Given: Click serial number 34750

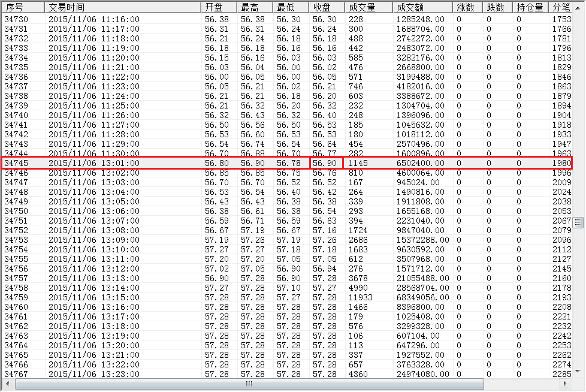Looking at the screenshot, I should pos(16,211).
